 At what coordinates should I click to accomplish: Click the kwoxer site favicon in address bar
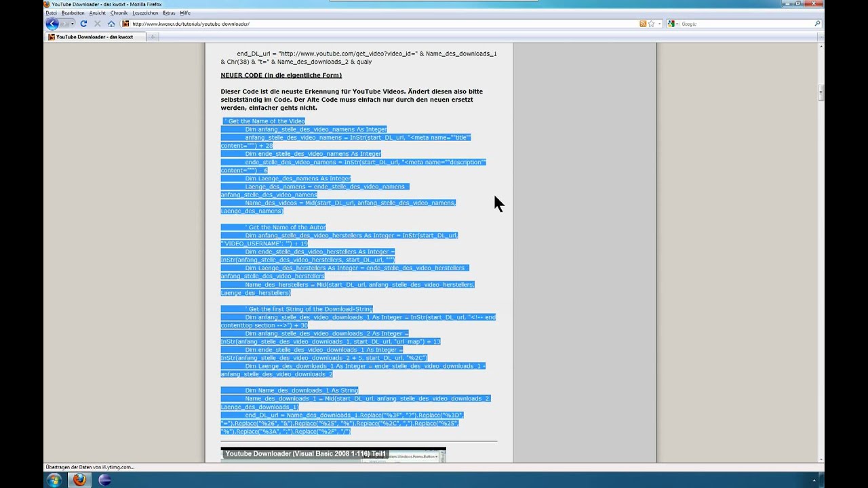pos(125,24)
